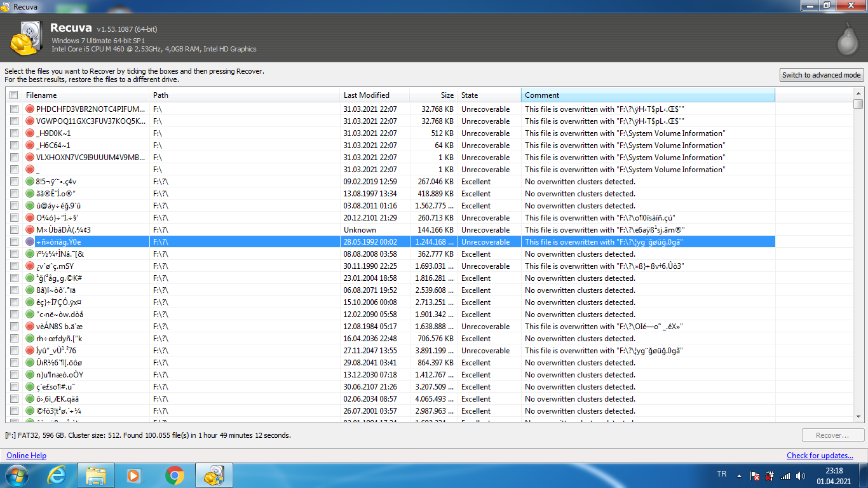Open the volume control in system tray
868x488 pixels.
(801, 475)
